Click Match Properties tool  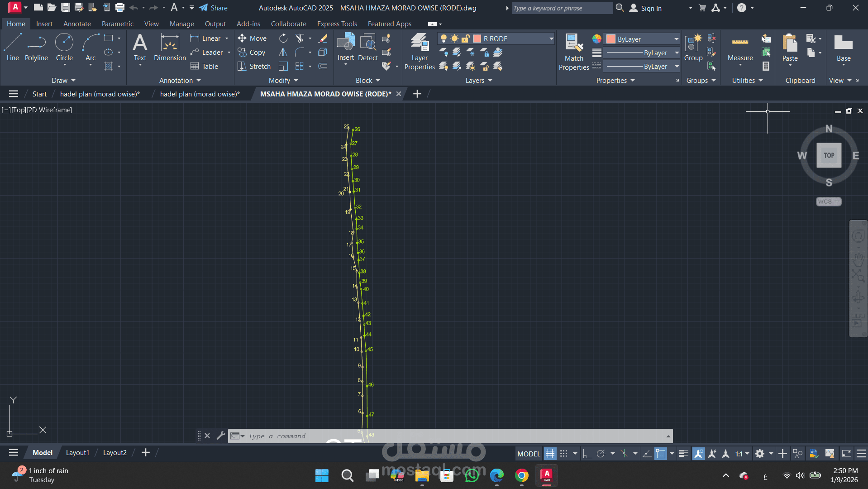pos(574,52)
